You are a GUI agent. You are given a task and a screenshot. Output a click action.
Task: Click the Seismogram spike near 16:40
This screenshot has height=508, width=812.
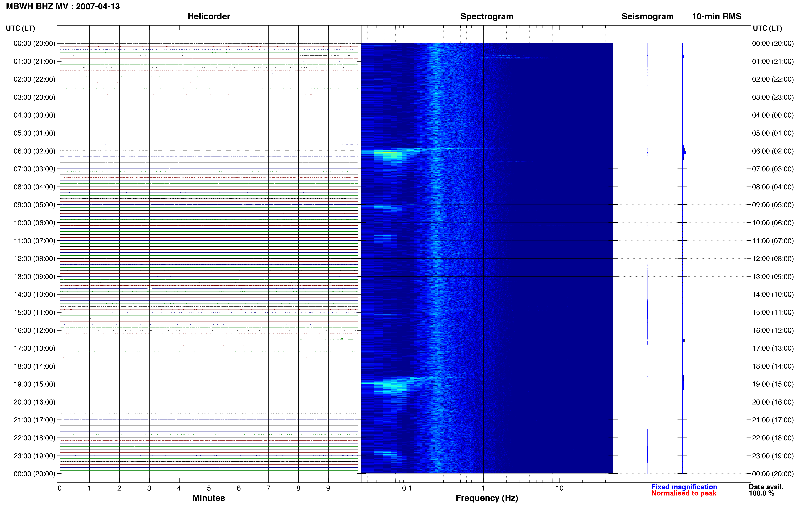click(x=648, y=342)
